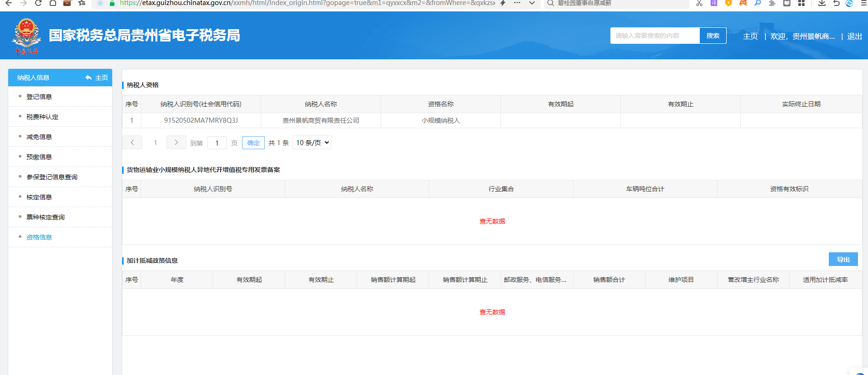The image size is (868, 375).
Task: Click the page number input field
Action: (217, 143)
